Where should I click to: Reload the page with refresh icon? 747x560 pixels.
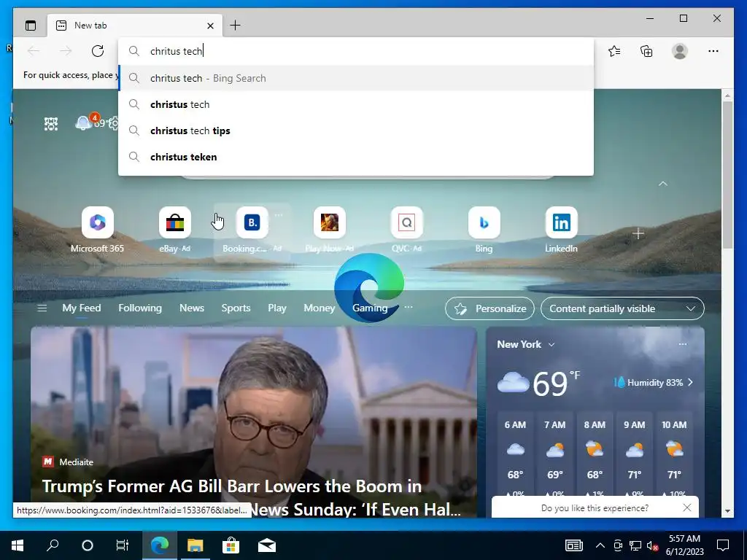(98, 51)
